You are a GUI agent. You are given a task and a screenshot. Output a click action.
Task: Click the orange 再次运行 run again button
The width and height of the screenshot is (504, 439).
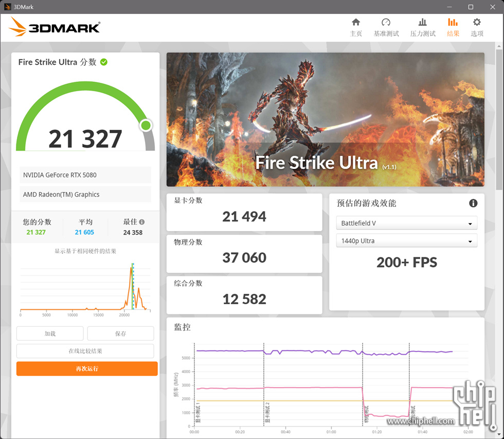tap(87, 368)
